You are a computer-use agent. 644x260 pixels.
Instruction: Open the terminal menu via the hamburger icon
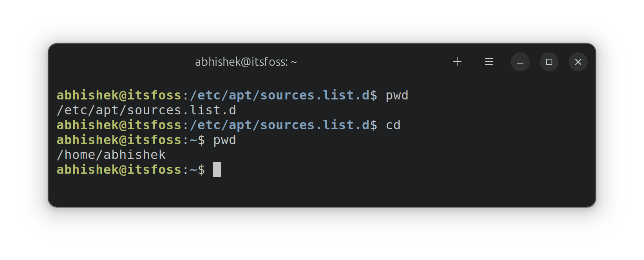pyautogui.click(x=488, y=61)
